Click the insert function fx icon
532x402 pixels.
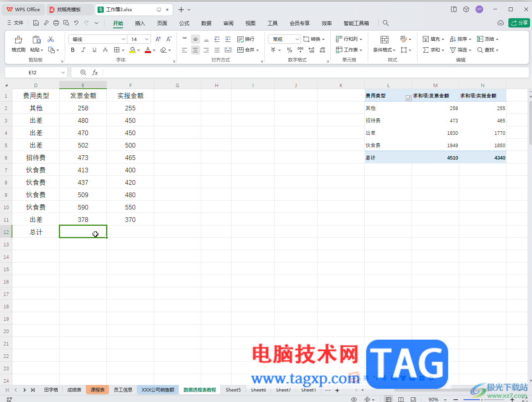click(x=95, y=72)
